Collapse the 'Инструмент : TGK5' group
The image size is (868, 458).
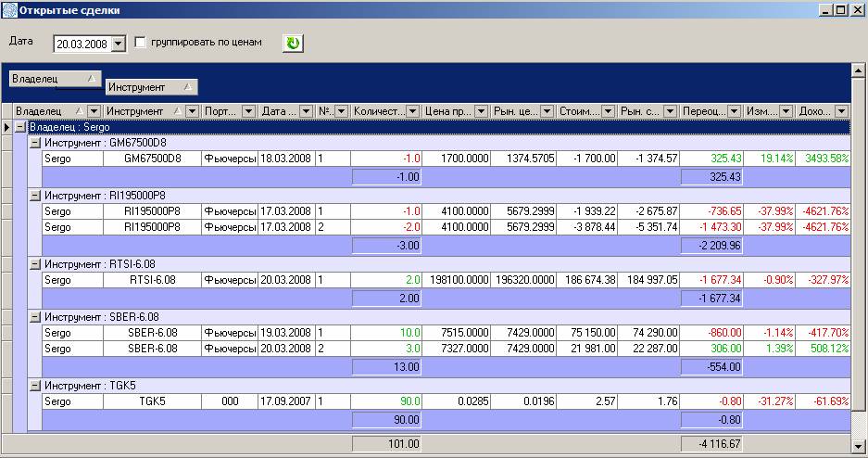click(x=35, y=386)
